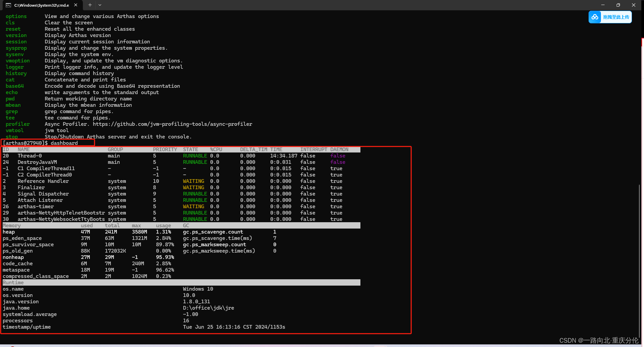Click the INTERRUPT column header
This screenshot has height=347, width=644.
pos(314,149)
